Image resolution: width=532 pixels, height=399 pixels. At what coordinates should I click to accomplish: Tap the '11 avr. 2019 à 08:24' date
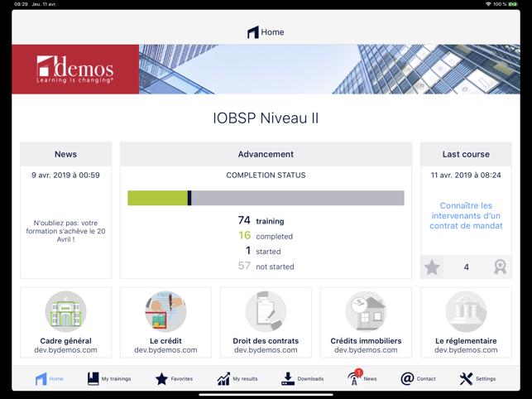pyautogui.click(x=466, y=175)
